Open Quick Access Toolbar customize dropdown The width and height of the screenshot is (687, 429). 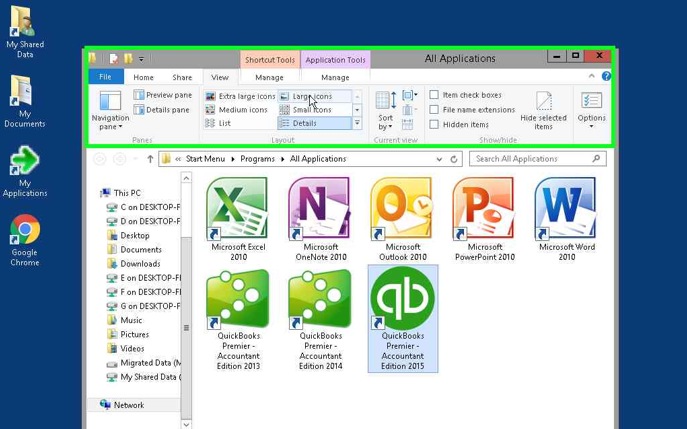(x=141, y=59)
